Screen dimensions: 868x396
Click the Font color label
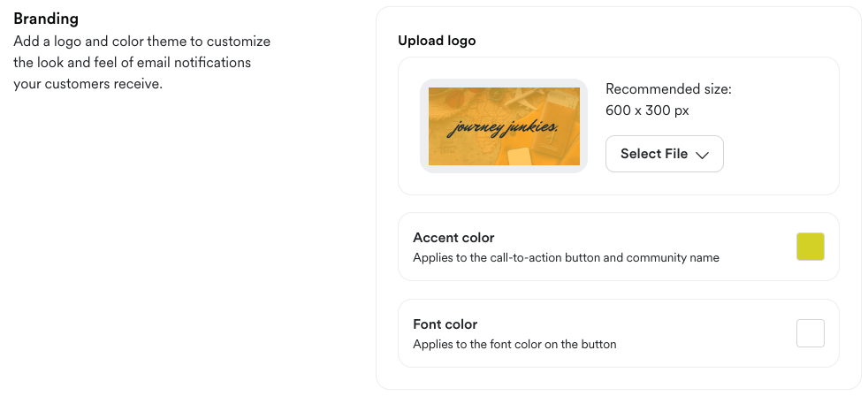coord(445,324)
